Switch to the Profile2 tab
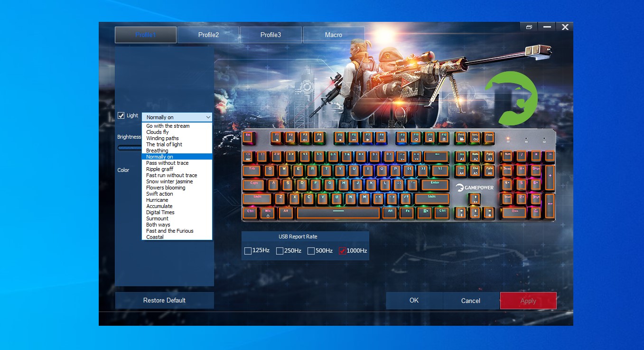This screenshot has width=644, height=350. [208, 35]
